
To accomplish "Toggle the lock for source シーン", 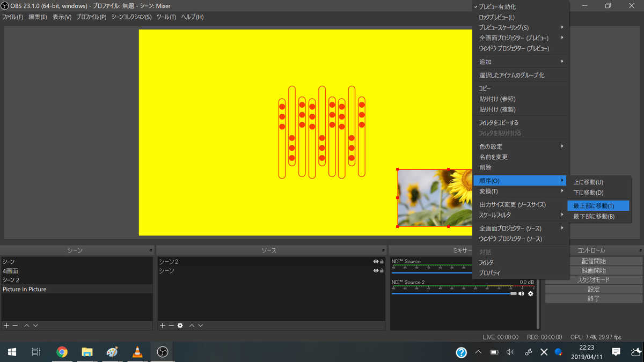I will (x=382, y=271).
